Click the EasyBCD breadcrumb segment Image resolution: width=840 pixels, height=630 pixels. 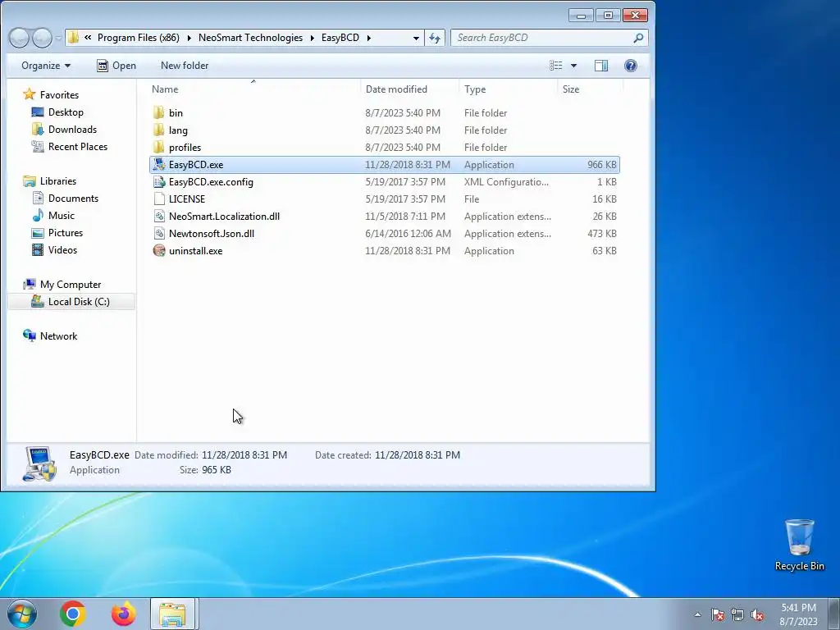coord(340,38)
